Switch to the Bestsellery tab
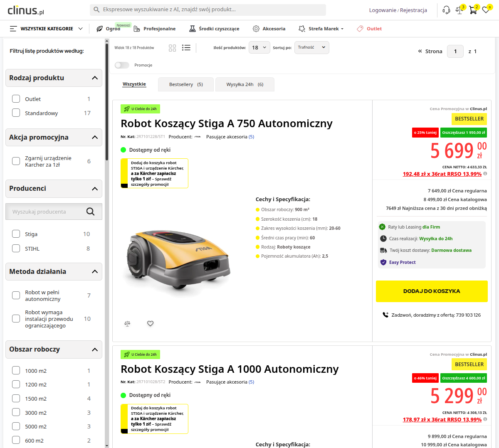The width and height of the screenshot is (499, 448). 186,84
